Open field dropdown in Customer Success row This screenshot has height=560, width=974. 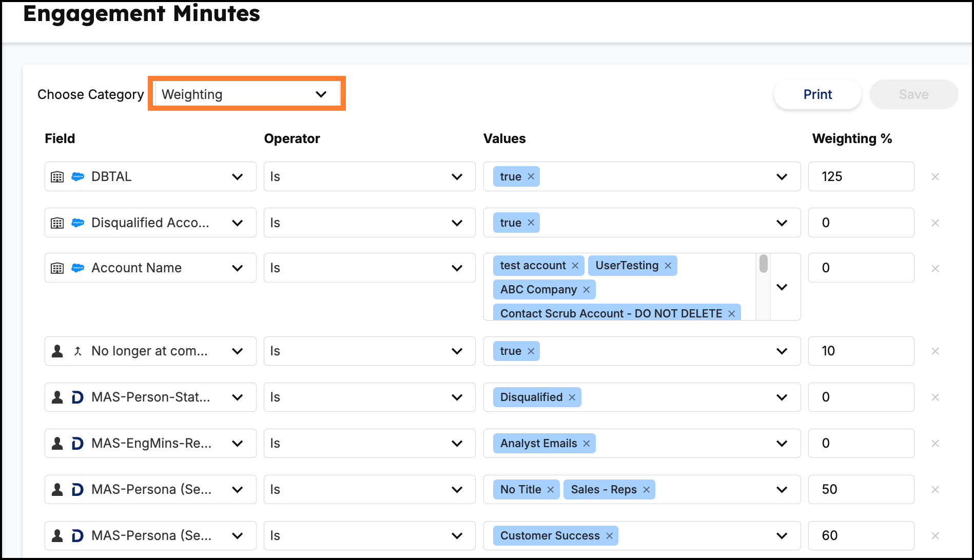(150, 535)
